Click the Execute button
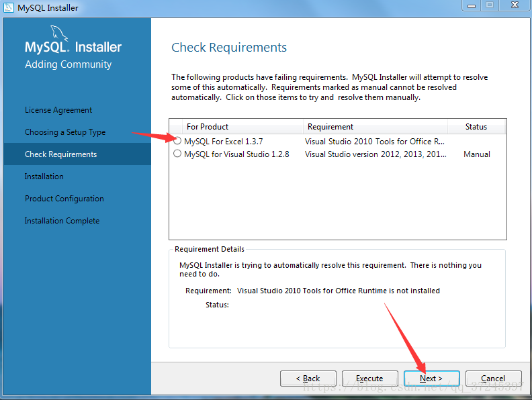532x400 pixels. point(370,379)
